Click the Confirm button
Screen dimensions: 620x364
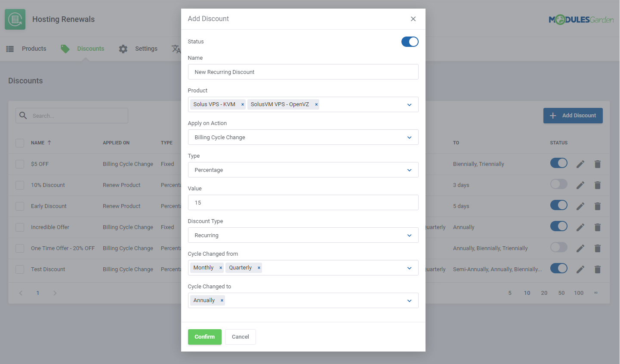click(x=205, y=337)
